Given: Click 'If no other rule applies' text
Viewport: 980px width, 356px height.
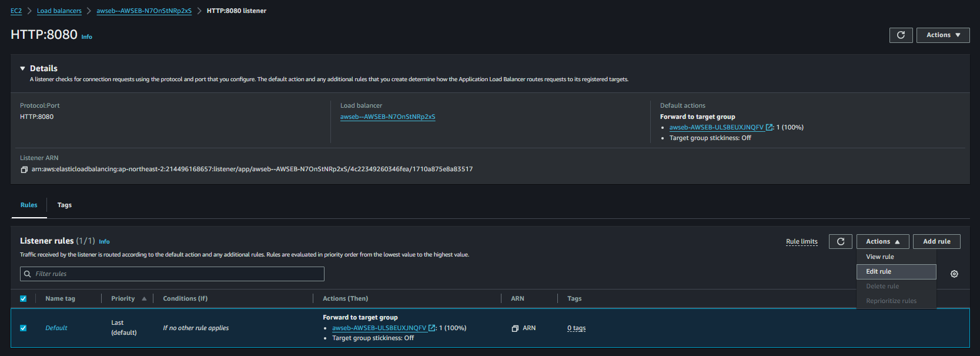Looking at the screenshot, I should tap(196, 328).
